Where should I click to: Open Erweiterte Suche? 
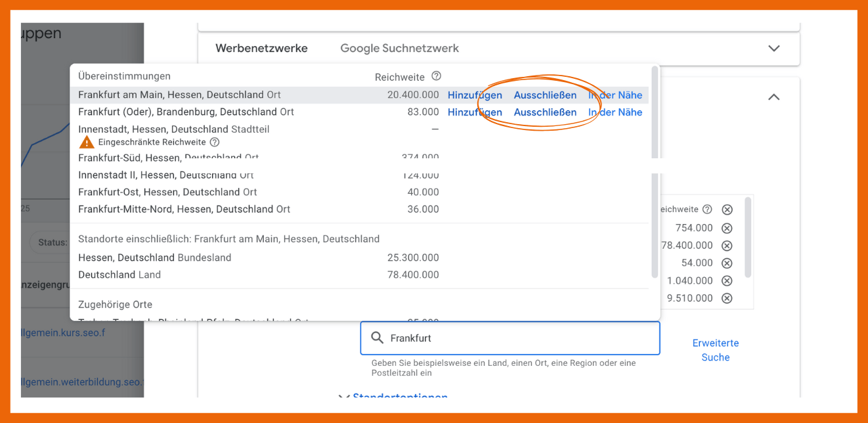[x=715, y=349]
